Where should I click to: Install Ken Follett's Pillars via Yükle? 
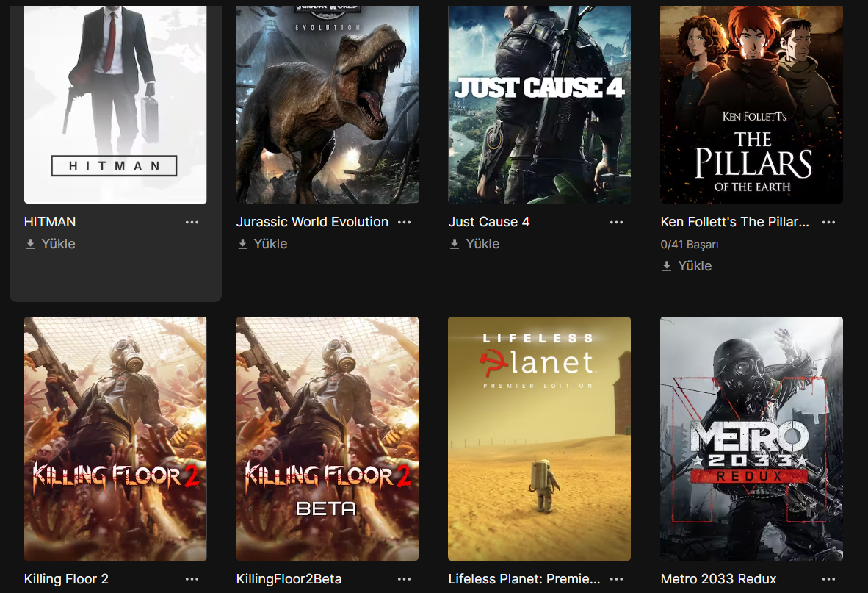click(687, 266)
